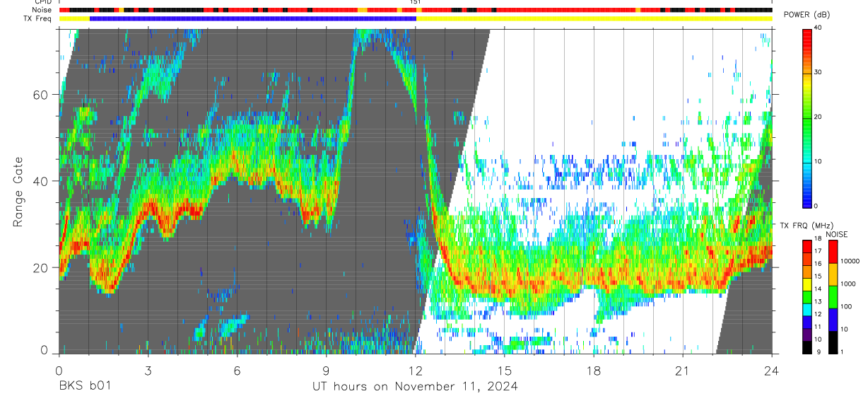Click the UT hours on November 11, 2024 title
This screenshot has width=868, height=401.
pyautogui.click(x=415, y=387)
